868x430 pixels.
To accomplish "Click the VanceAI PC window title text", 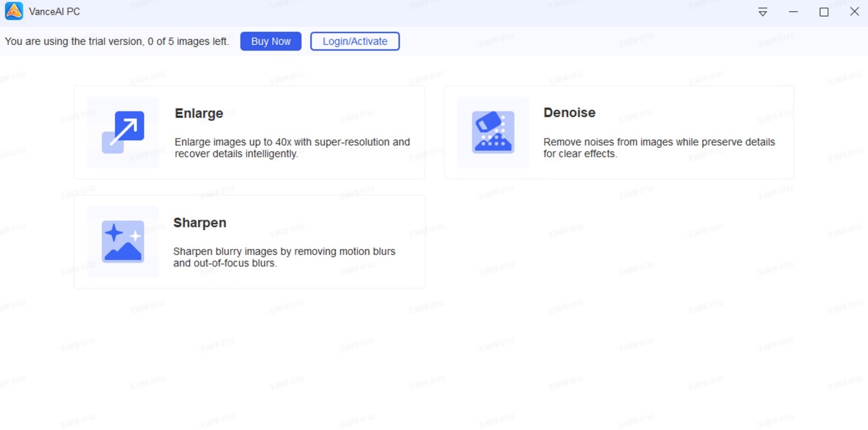I will pos(54,12).
